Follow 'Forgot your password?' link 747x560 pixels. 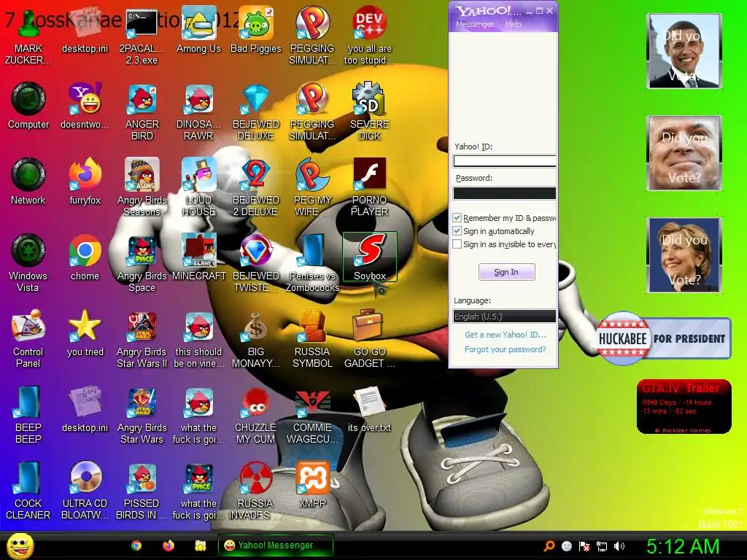(505, 349)
